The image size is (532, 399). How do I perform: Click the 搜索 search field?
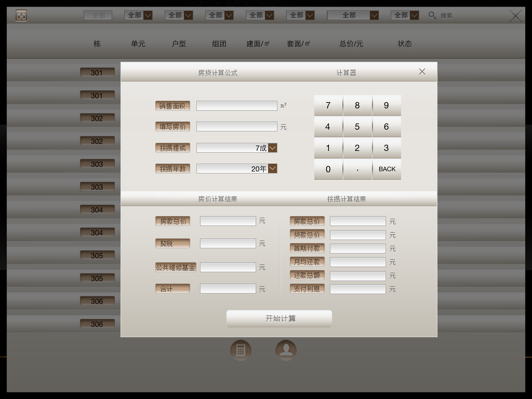[446, 16]
